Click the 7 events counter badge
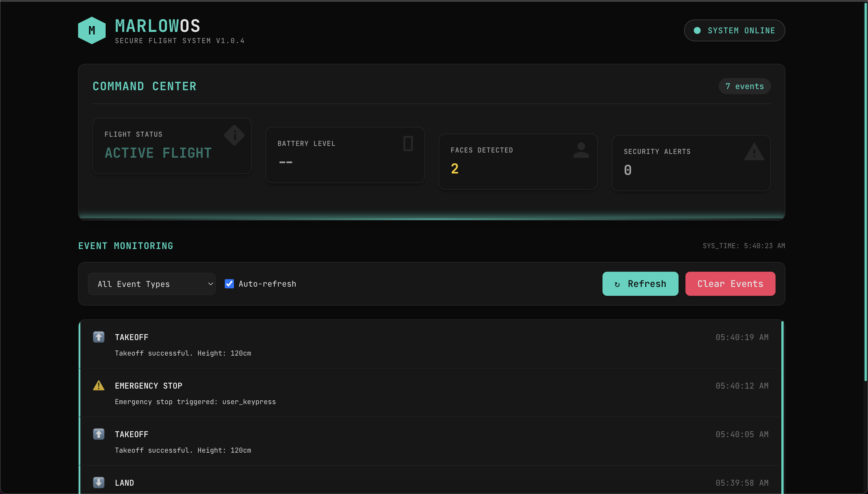This screenshot has width=868, height=494. [x=744, y=86]
